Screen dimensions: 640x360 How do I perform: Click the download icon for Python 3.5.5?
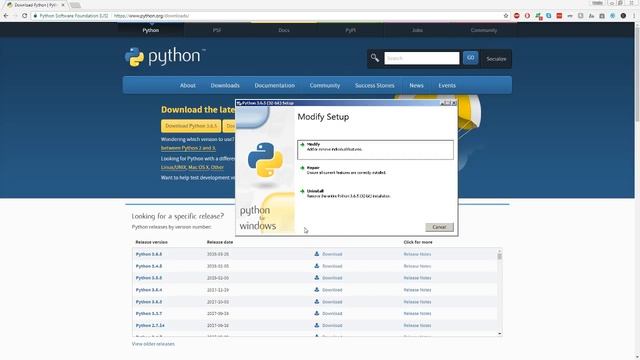tap(317, 278)
